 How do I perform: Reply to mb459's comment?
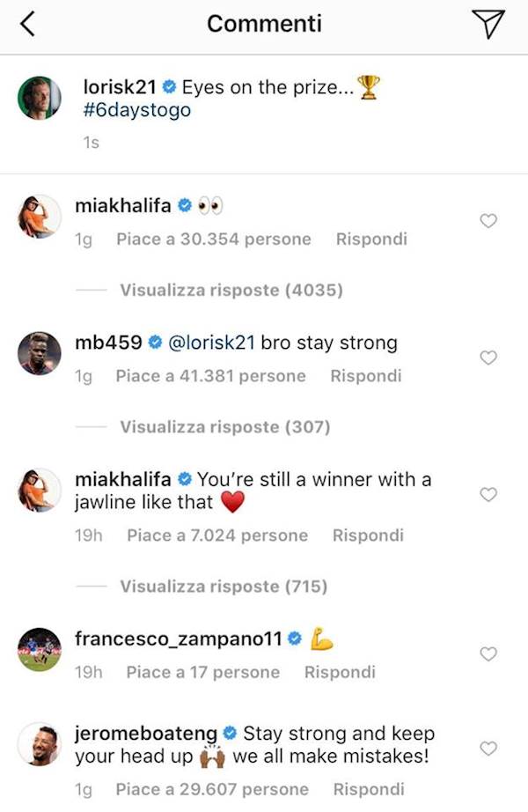coord(365,376)
